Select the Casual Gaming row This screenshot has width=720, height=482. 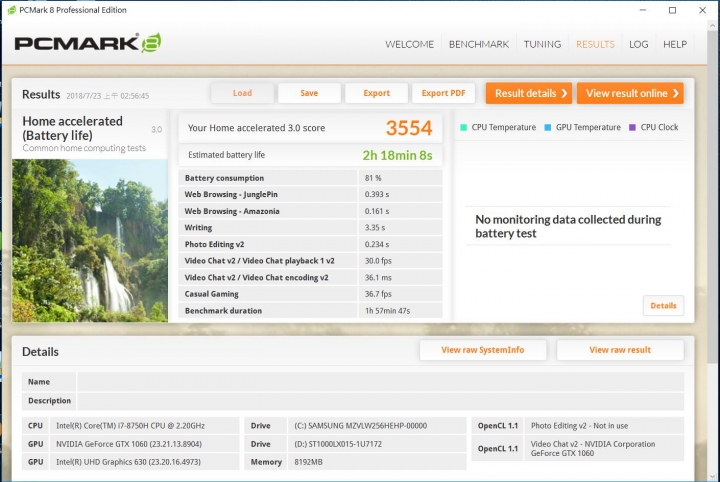click(x=310, y=294)
